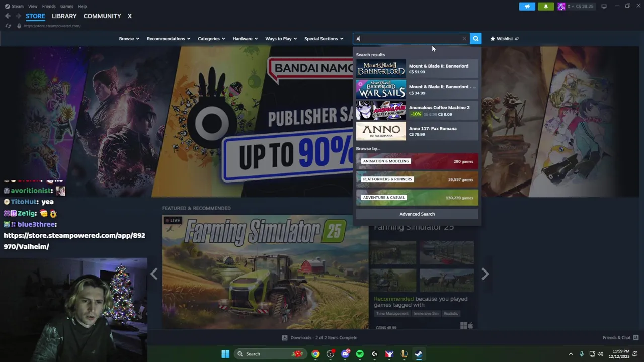Open the Farming Simulator 25 featured banner
Screen dimensions: 644x362
(265, 273)
